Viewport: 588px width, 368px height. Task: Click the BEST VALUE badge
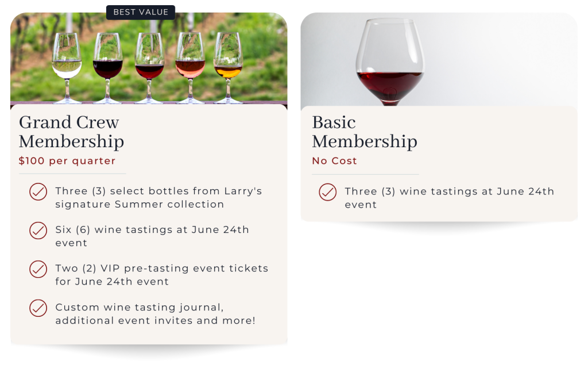click(141, 13)
